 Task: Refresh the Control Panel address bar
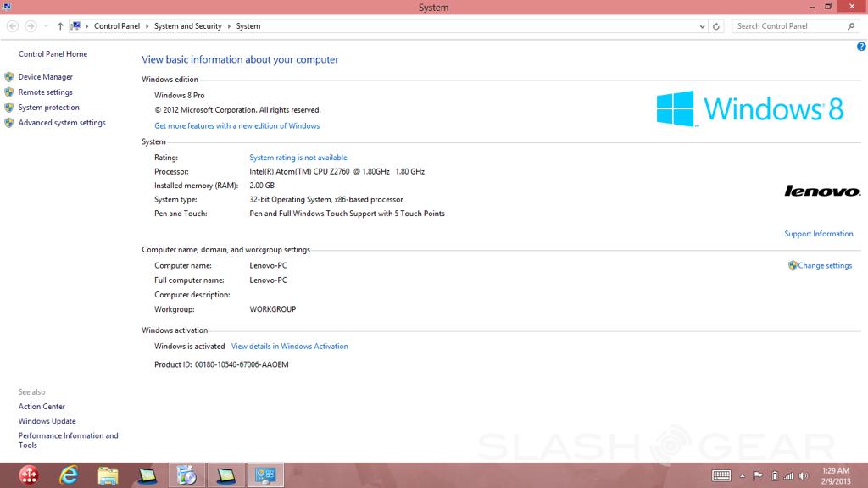716,26
